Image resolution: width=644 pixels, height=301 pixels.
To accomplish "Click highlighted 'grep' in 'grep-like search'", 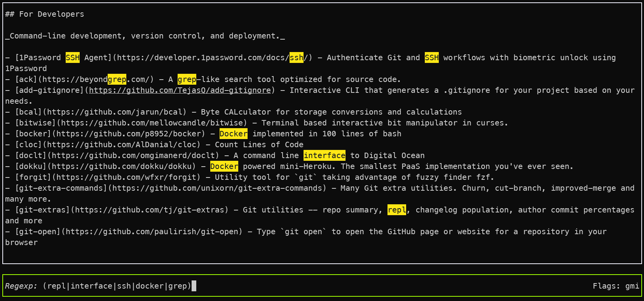I will click(187, 79).
